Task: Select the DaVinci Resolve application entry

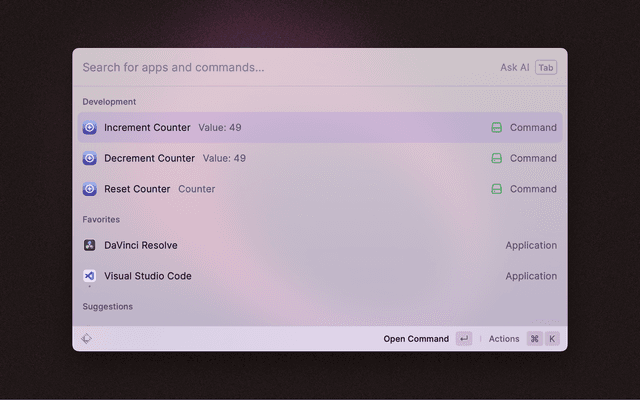Action: (141, 245)
